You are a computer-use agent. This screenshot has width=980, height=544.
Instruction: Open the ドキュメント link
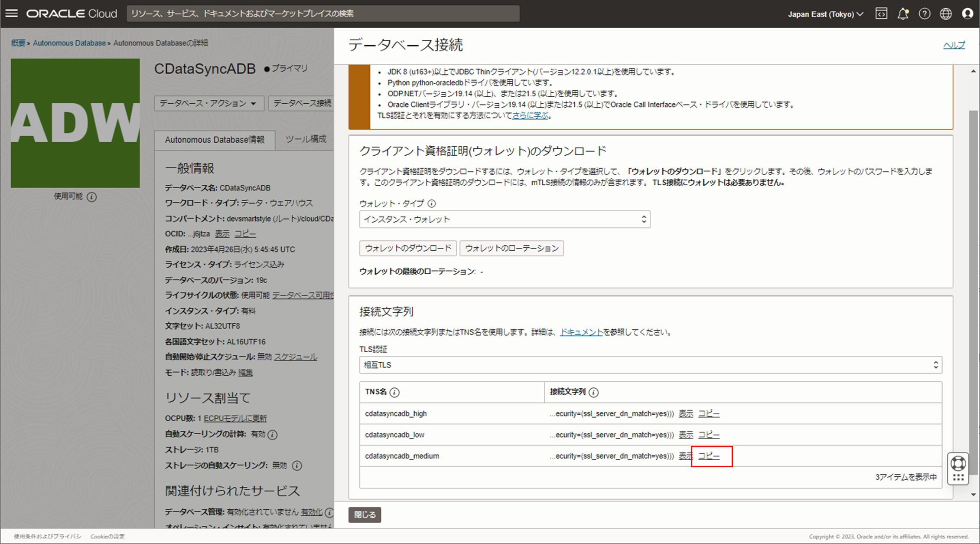point(581,332)
